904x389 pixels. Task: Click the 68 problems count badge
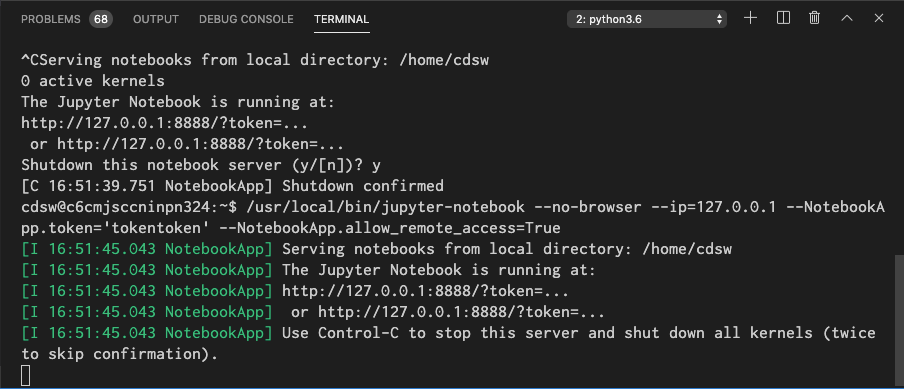pos(101,19)
